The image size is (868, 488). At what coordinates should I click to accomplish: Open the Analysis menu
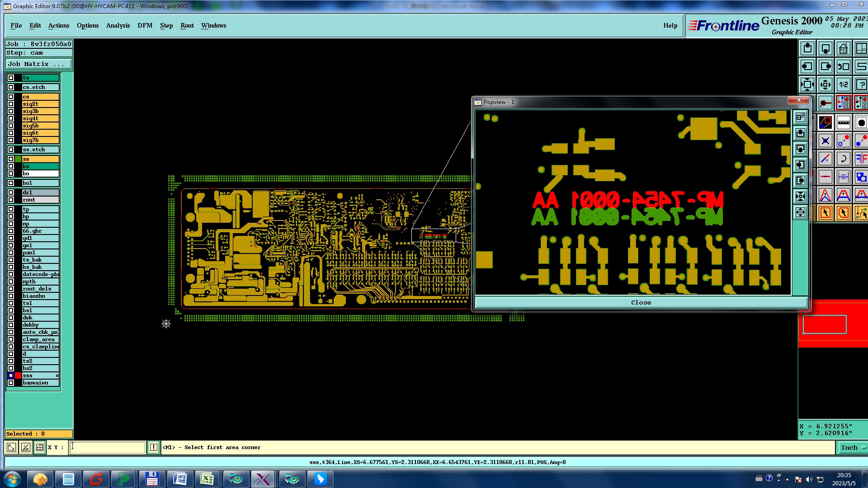point(118,26)
